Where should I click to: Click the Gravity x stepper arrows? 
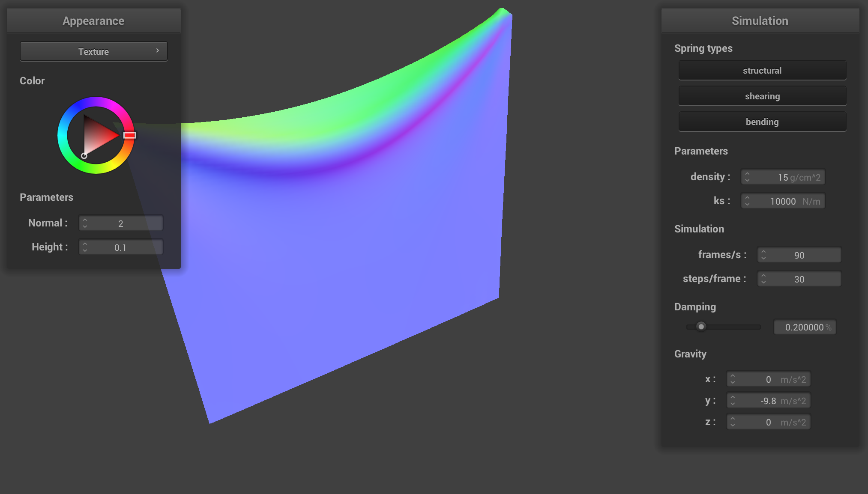pyautogui.click(x=733, y=379)
